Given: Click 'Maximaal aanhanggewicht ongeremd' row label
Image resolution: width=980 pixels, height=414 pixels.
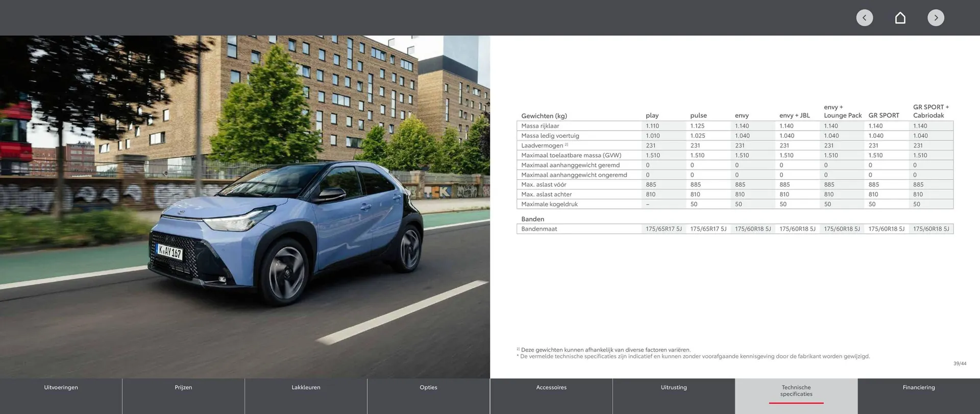Looking at the screenshot, I should click(574, 175).
